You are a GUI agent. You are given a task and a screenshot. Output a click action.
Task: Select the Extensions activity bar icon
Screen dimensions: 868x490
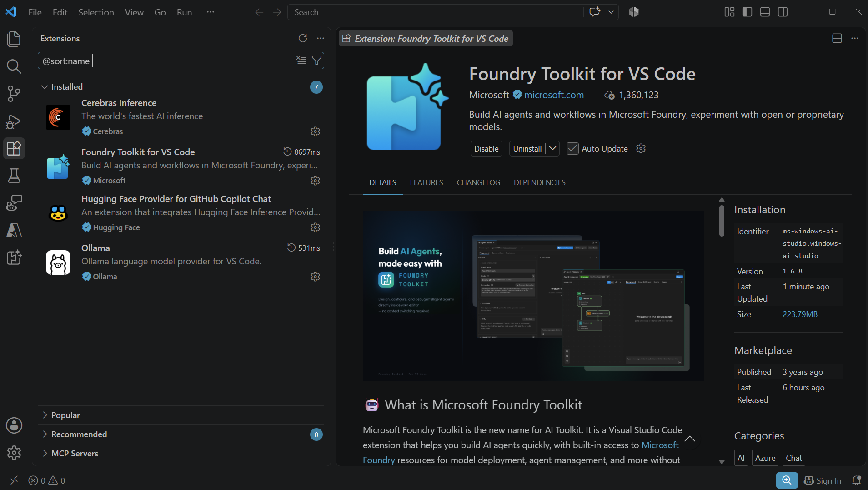click(x=14, y=148)
